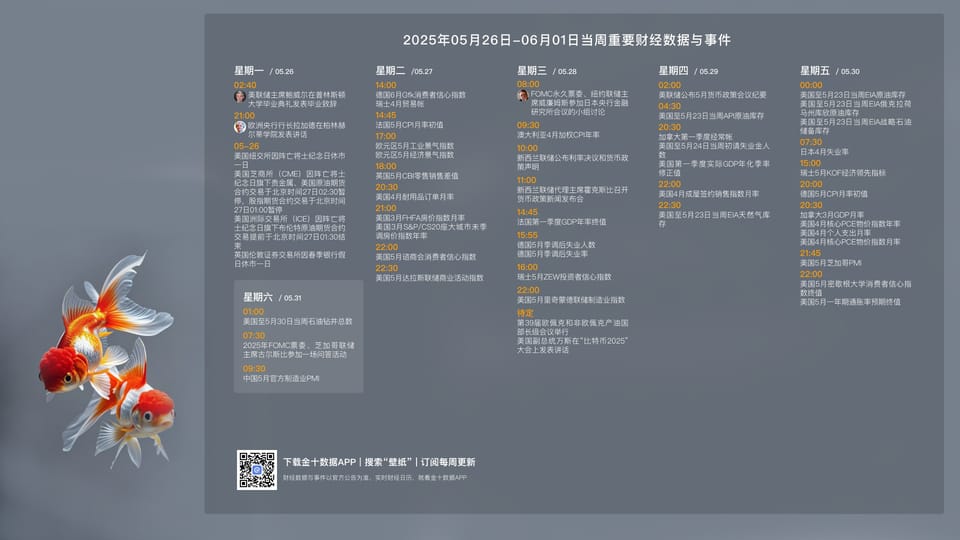The height and width of the screenshot is (540, 960).
Task: Click FOMC永久票委 Williams panel entry
Action: coord(579,103)
